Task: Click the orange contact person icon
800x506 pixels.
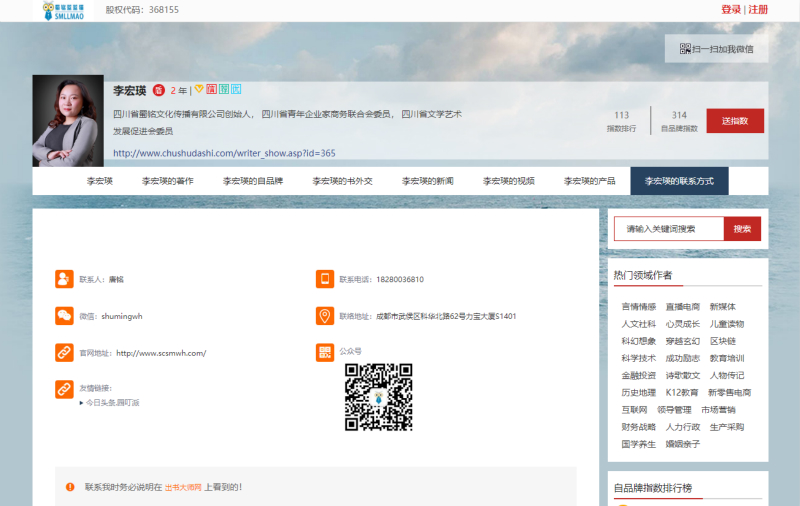Action: pos(64,279)
